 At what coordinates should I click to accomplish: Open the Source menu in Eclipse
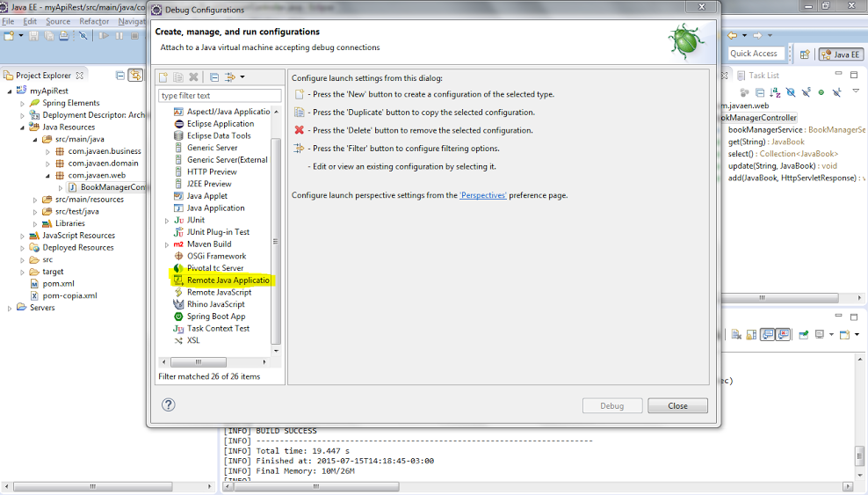[58, 21]
